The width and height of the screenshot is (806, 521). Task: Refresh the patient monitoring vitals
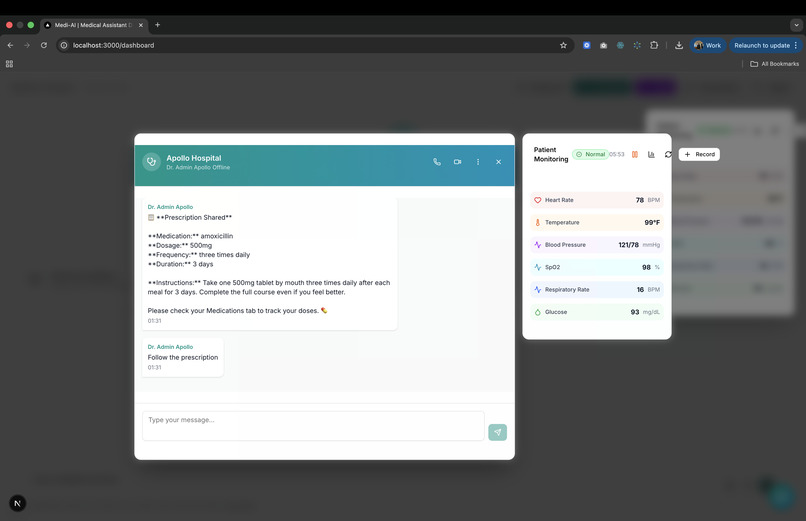pos(668,154)
